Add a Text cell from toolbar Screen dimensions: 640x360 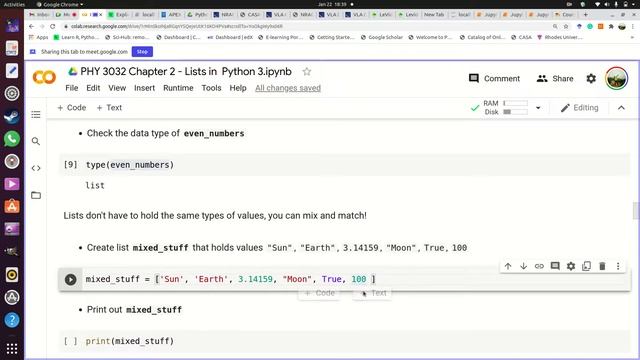pos(109,108)
